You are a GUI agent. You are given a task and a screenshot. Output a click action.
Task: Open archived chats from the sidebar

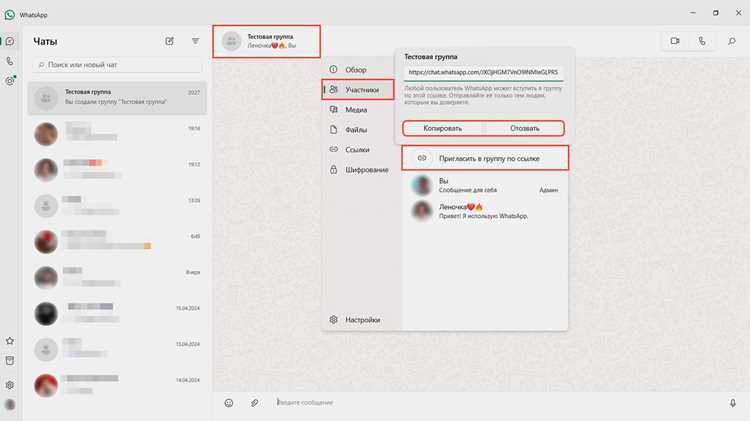pyautogui.click(x=10, y=361)
